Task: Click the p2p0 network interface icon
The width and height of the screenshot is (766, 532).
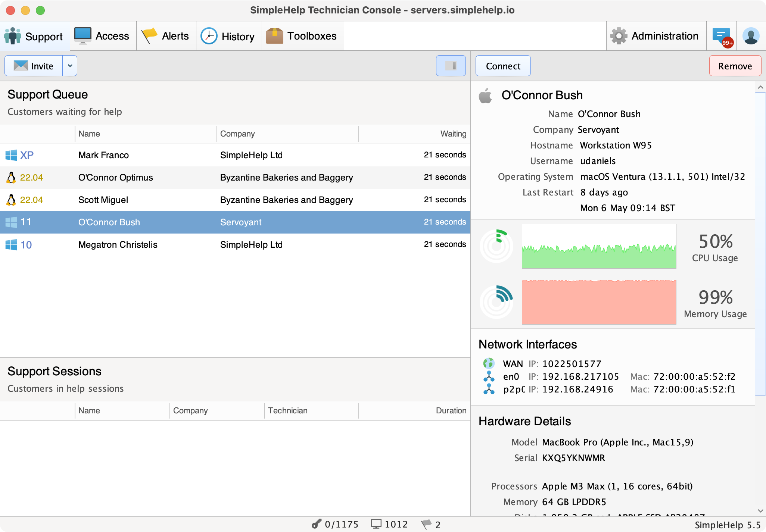Action: tap(489, 389)
